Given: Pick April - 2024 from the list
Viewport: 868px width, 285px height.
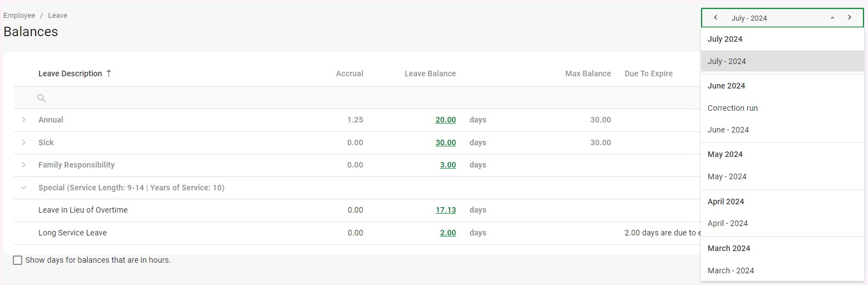Looking at the screenshot, I should coord(727,223).
